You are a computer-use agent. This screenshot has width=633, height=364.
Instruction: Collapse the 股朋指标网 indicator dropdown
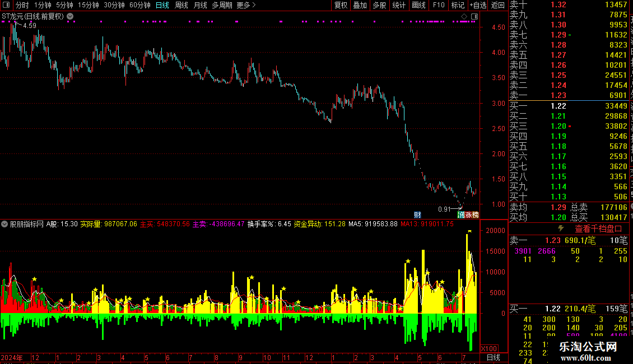(4, 224)
